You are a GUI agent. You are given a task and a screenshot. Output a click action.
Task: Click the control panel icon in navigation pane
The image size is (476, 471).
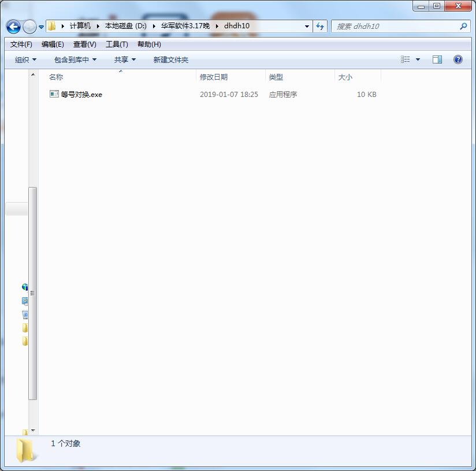[x=25, y=301]
